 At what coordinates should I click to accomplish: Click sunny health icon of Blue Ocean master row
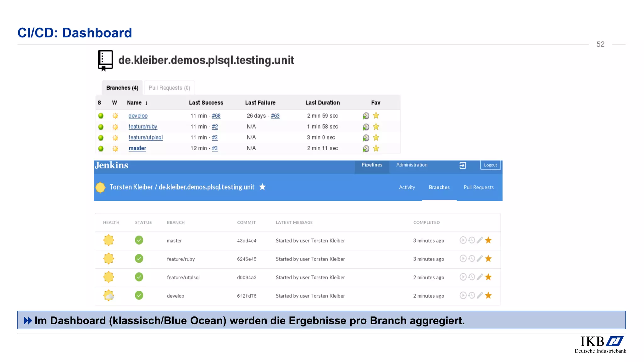[x=109, y=240]
